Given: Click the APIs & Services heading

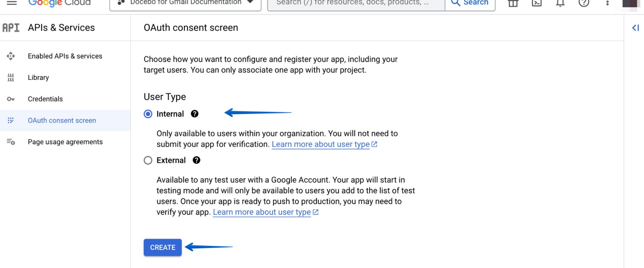Looking at the screenshot, I should click(x=61, y=28).
